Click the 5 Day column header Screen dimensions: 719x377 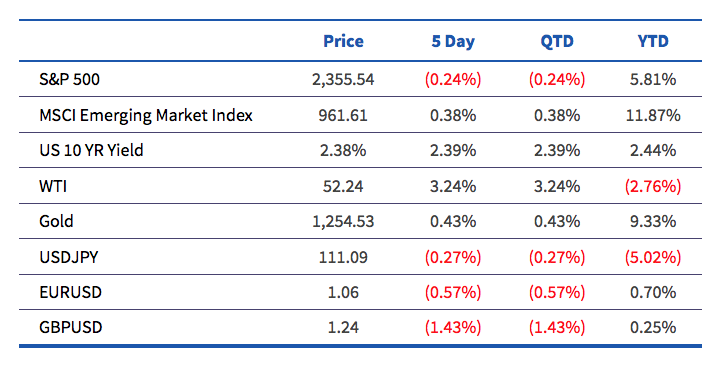pyautogui.click(x=453, y=42)
